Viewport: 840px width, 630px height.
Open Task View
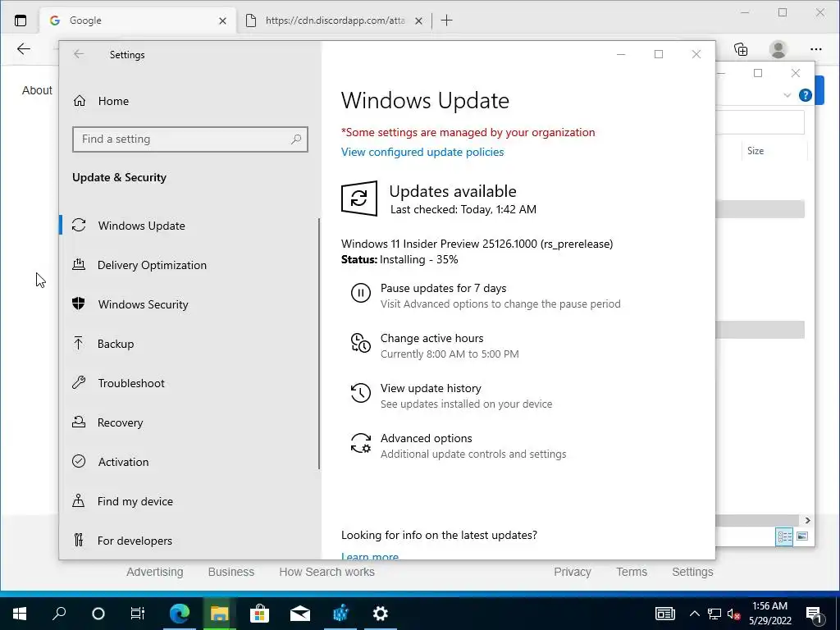pos(138,613)
